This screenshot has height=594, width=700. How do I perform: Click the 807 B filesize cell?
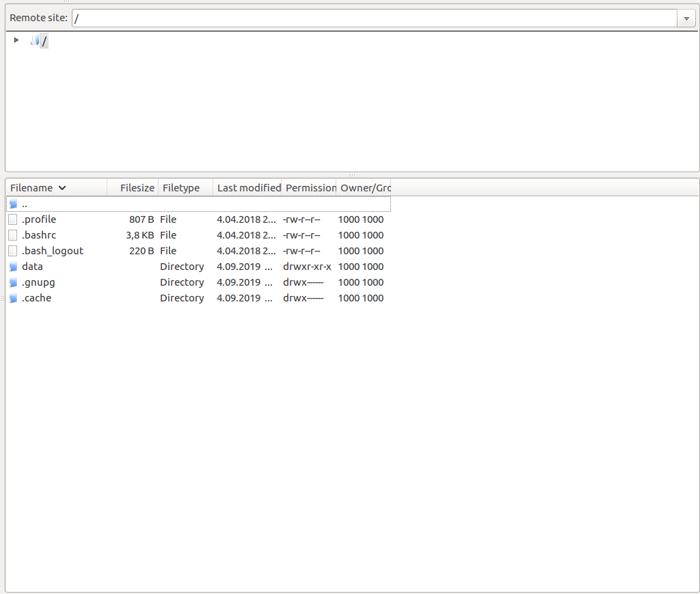click(142, 219)
